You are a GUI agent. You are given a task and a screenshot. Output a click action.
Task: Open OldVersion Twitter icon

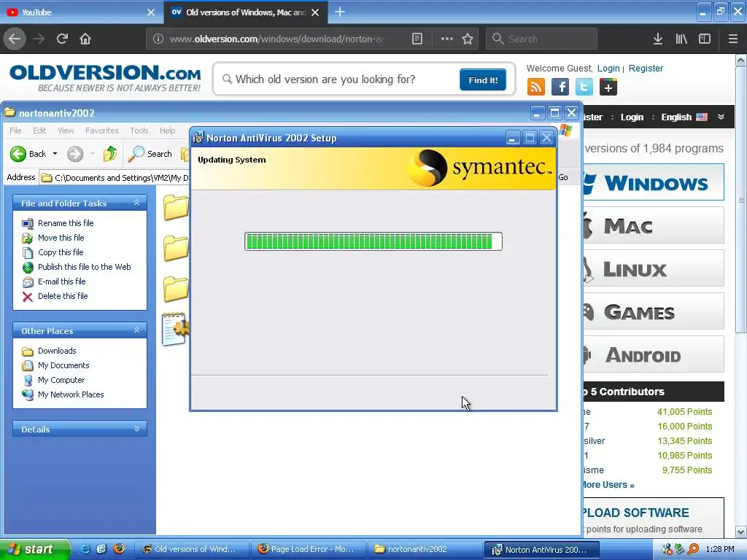[584, 87]
